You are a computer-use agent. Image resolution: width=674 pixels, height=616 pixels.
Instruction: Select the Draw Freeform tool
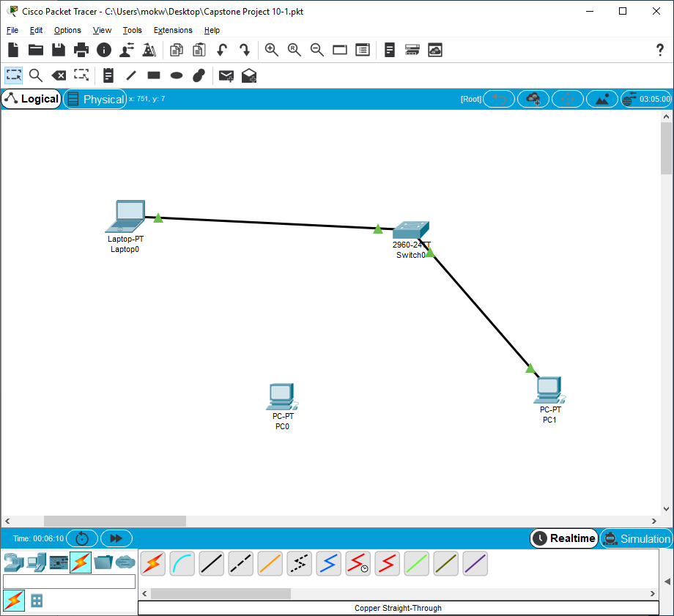point(199,75)
